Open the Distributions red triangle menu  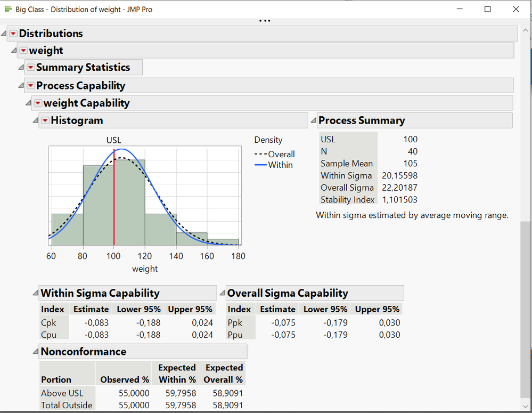tap(13, 34)
